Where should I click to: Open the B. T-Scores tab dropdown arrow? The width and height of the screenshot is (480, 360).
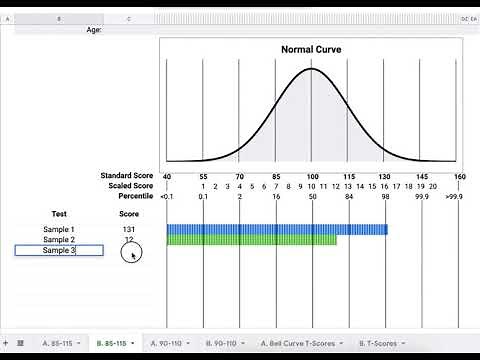[x=403, y=343]
